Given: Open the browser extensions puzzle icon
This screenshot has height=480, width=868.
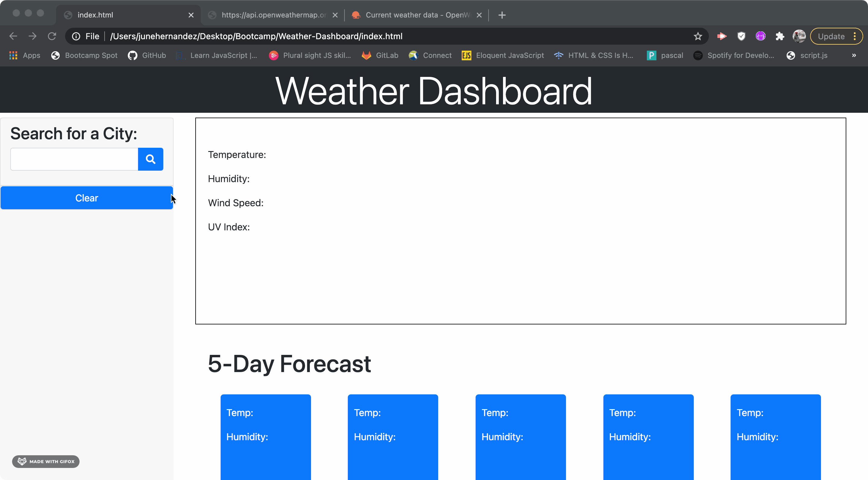Looking at the screenshot, I should pos(780,36).
